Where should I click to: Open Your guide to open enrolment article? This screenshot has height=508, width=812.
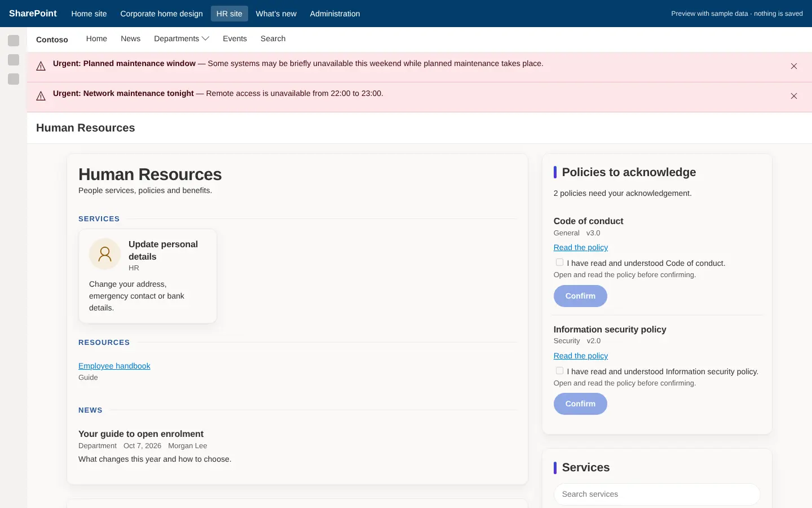coord(141,433)
